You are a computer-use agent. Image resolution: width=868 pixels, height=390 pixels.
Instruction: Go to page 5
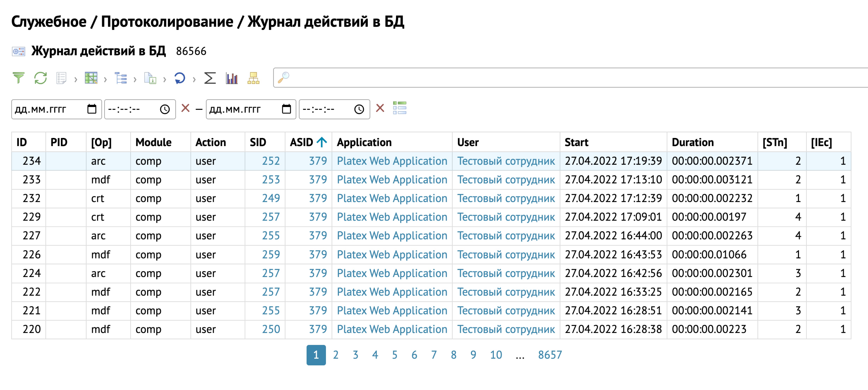coord(395,355)
